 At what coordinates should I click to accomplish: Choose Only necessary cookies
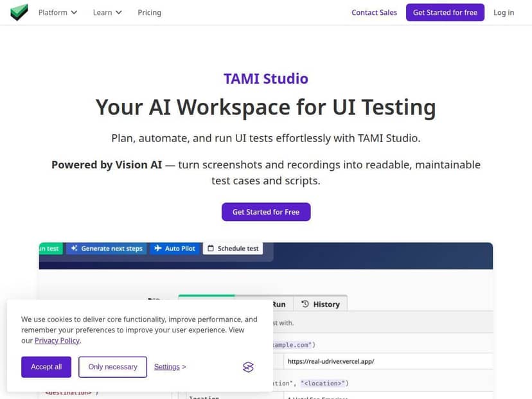[x=112, y=367]
